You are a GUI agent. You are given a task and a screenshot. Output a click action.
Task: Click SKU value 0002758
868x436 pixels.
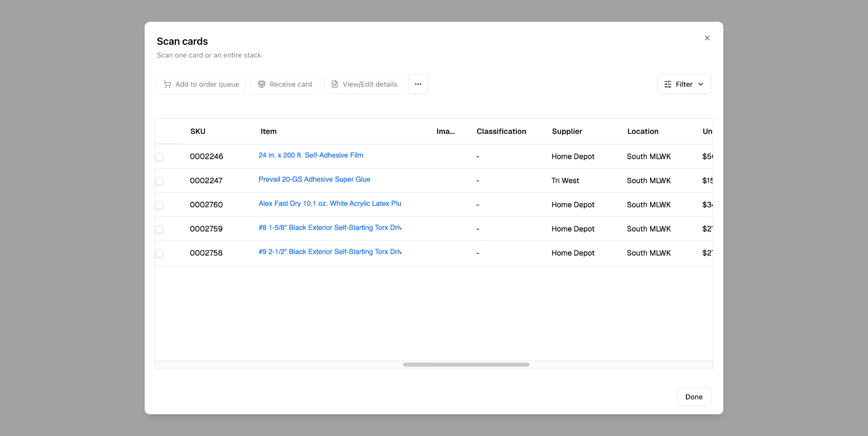tap(206, 253)
